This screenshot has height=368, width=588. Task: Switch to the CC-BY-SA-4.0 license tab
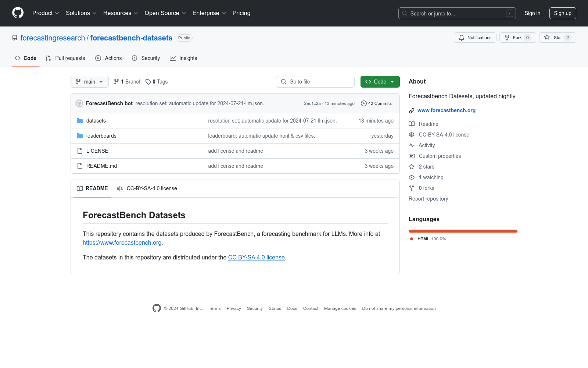[147, 188]
